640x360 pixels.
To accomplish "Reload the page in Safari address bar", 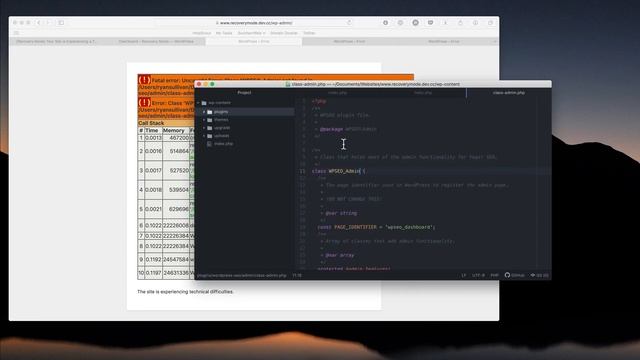I will pos(349,22).
